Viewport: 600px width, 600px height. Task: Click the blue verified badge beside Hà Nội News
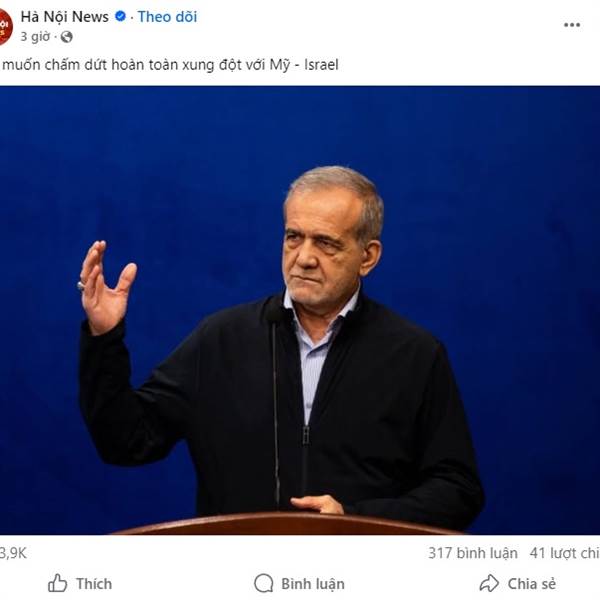120,16
